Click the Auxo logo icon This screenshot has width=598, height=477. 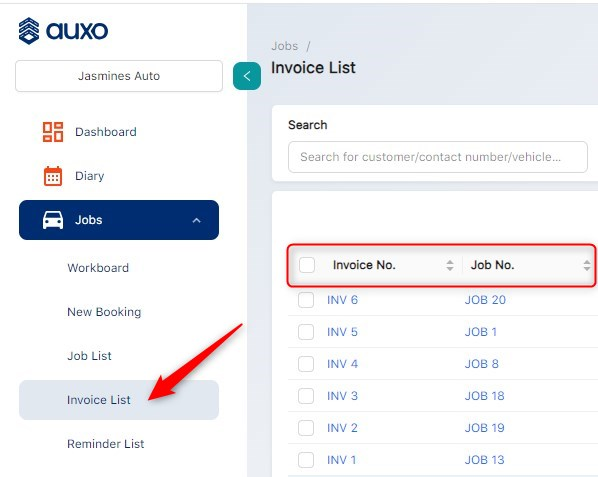[29, 31]
